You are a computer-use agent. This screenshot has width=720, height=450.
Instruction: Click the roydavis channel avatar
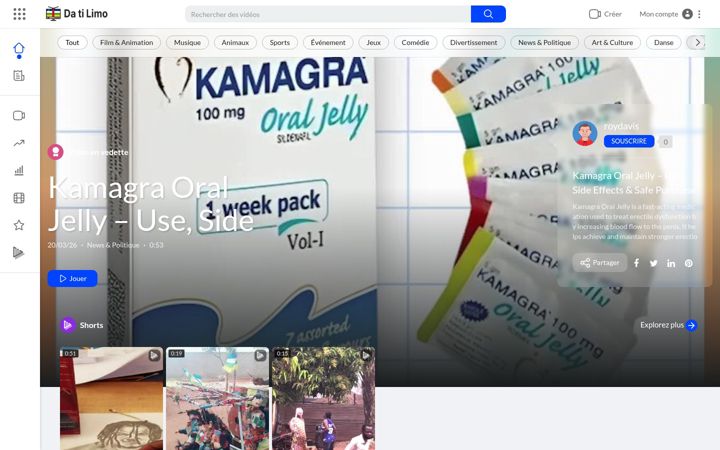pos(585,133)
